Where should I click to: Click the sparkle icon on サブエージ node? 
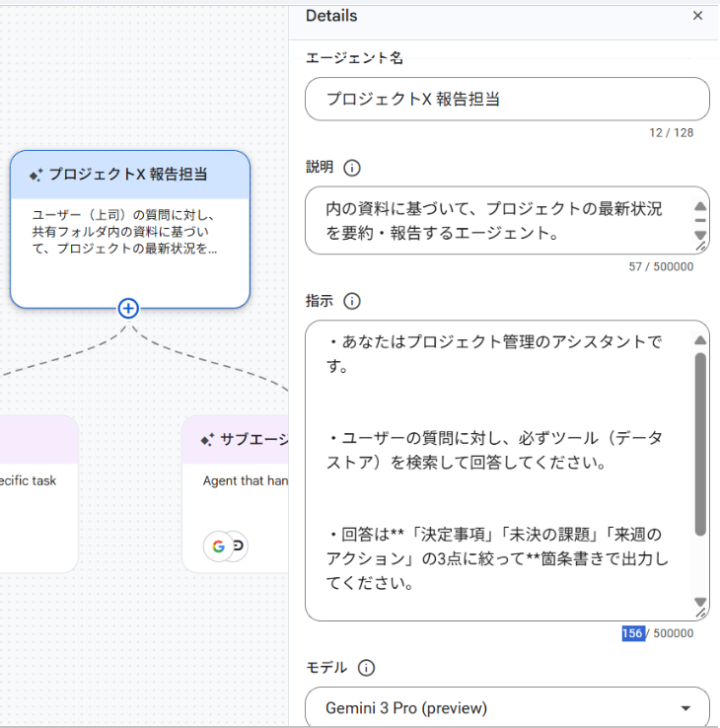point(207,440)
